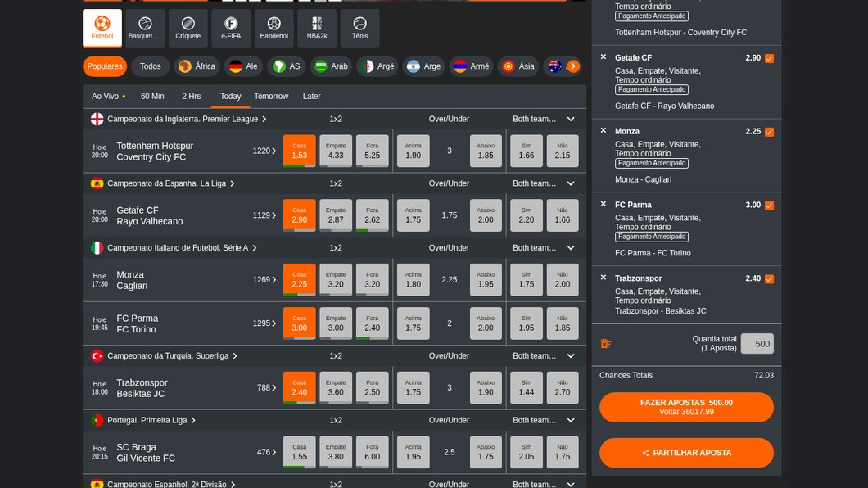Open the Turkey Superliga flag icon
This screenshot has width=868, height=488.
(x=97, y=355)
